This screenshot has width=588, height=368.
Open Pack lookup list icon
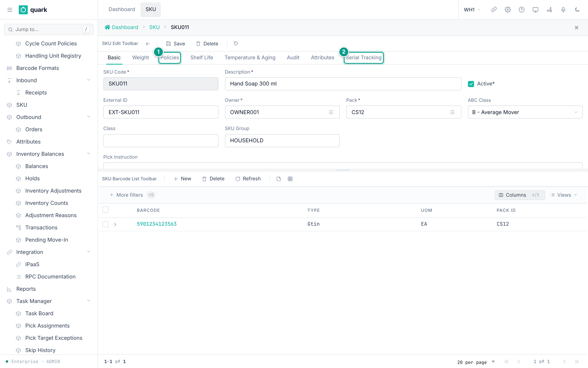point(452,112)
